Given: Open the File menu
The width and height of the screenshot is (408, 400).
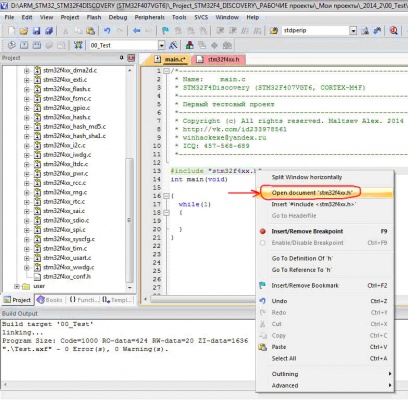Looking at the screenshot, I should [9, 17].
